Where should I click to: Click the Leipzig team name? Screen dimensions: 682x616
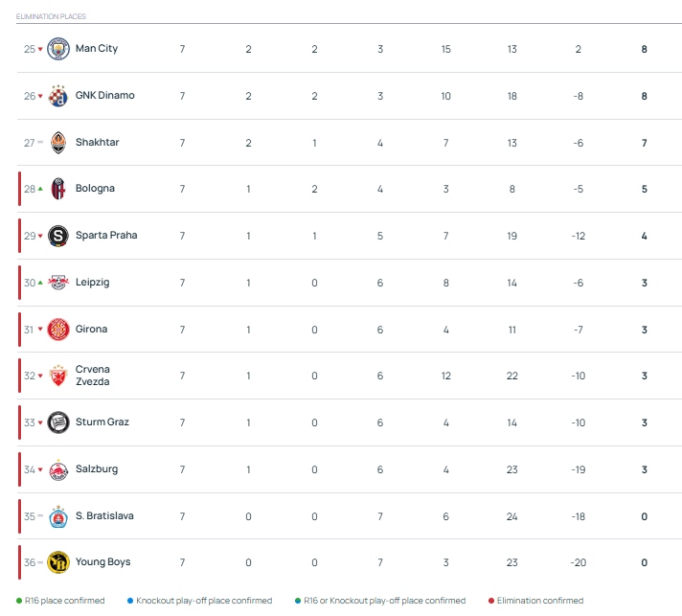pos(92,283)
